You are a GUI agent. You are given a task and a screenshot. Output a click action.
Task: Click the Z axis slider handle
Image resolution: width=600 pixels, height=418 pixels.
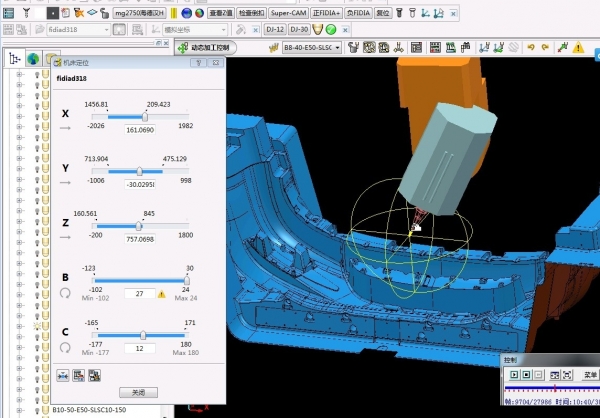coord(139,226)
